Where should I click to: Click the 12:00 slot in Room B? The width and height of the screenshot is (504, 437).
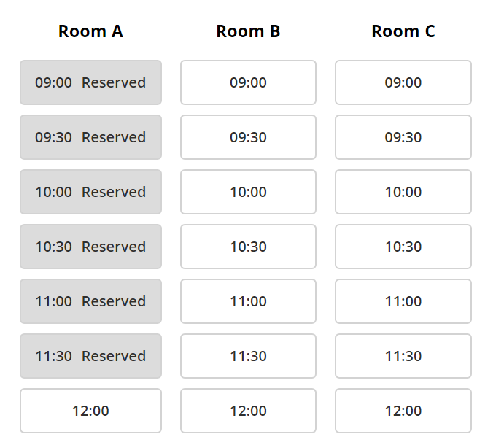(x=248, y=410)
